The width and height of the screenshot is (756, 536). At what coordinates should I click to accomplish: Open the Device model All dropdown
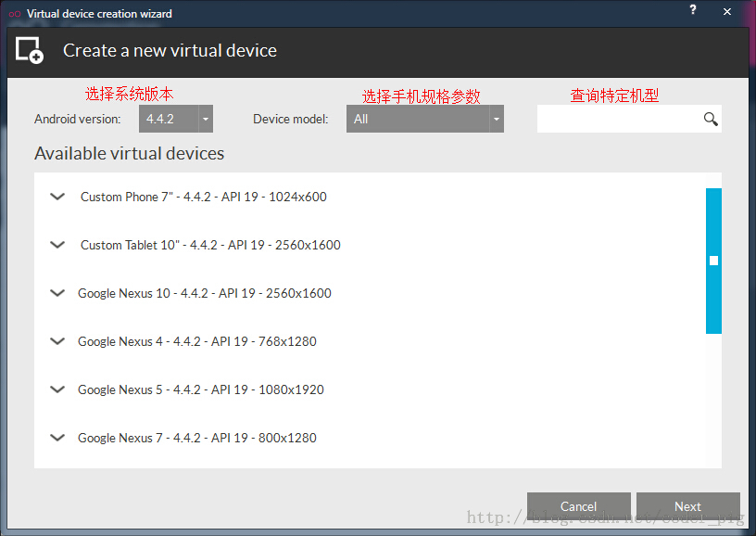point(424,119)
